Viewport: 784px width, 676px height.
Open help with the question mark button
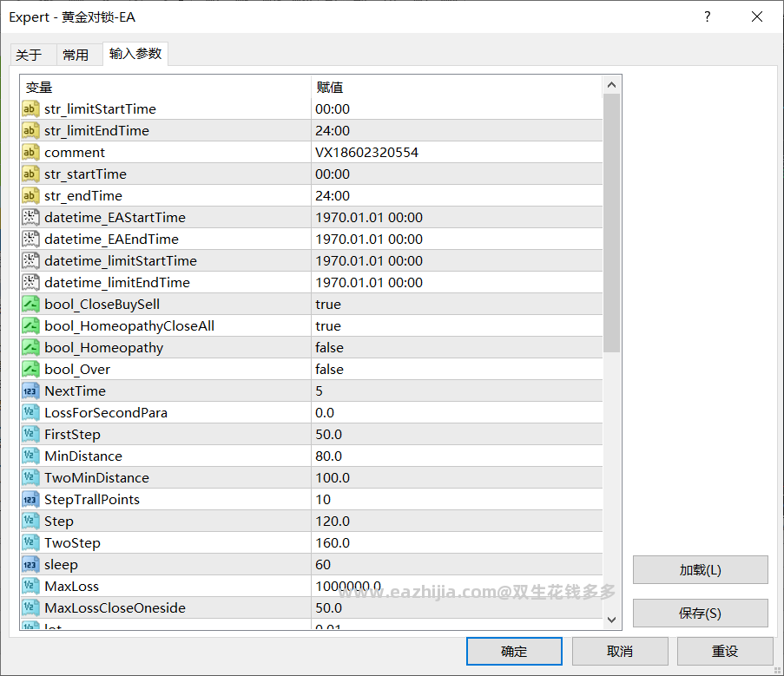708,17
